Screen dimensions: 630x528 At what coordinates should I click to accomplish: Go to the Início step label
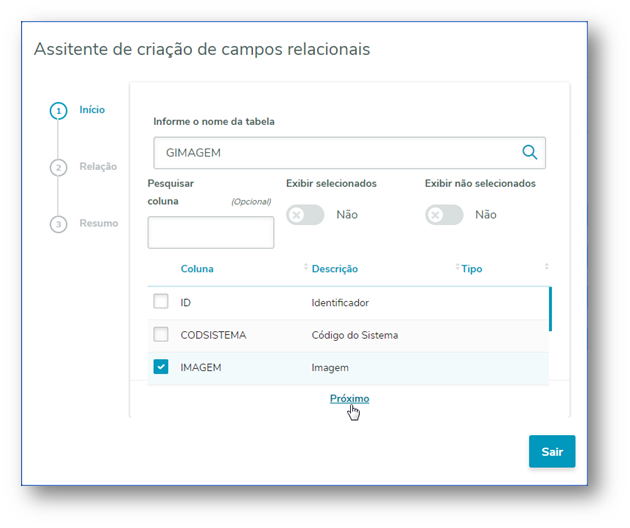tap(92, 110)
